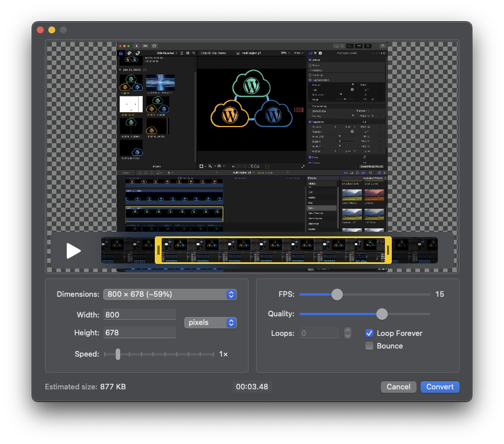The image size is (504, 444).
Task: Click the left yellow trim handle
Action: click(158, 250)
